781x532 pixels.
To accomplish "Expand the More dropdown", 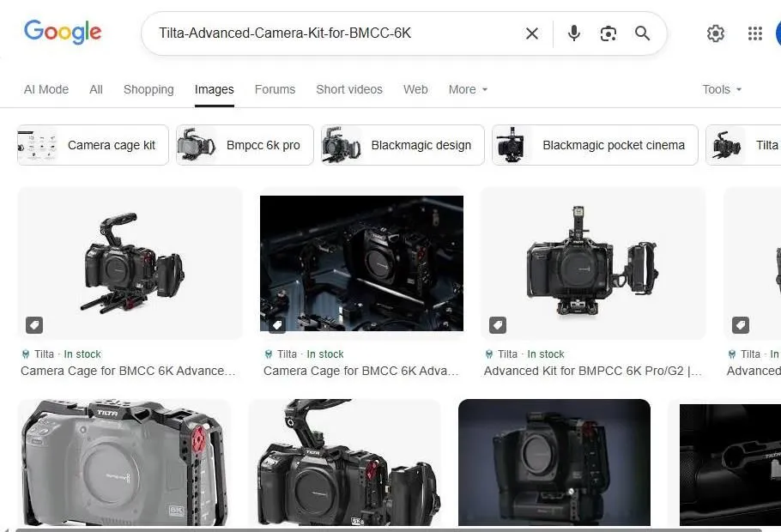I will 468,89.
